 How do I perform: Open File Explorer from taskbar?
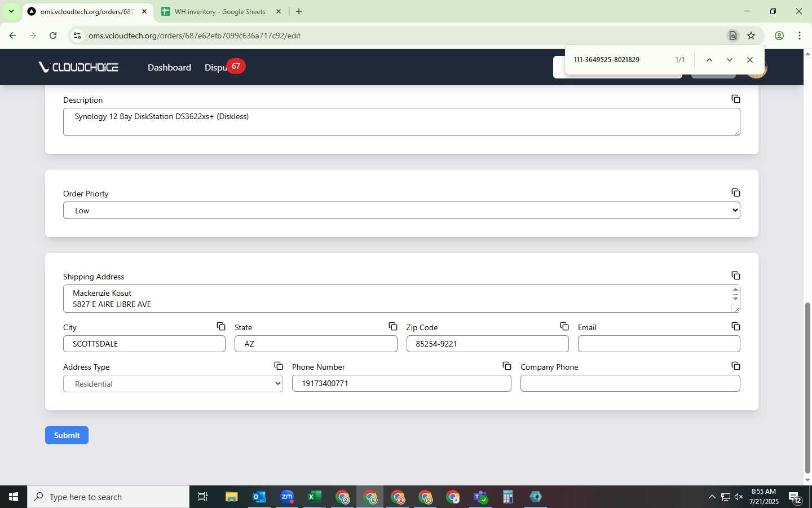[x=231, y=497]
